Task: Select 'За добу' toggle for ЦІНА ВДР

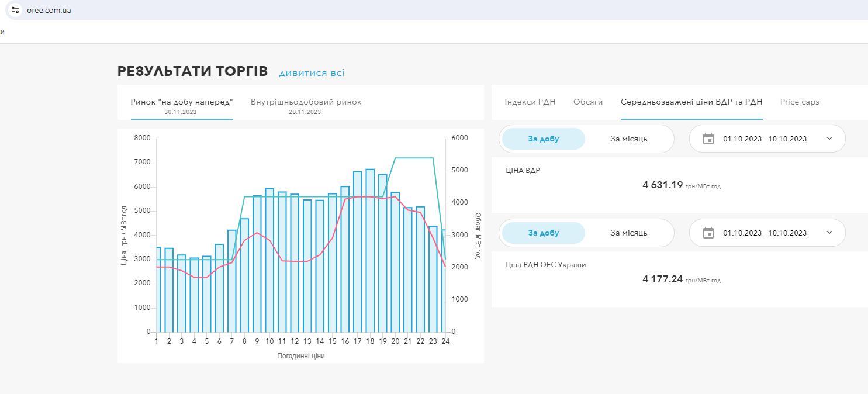Action: click(x=543, y=139)
